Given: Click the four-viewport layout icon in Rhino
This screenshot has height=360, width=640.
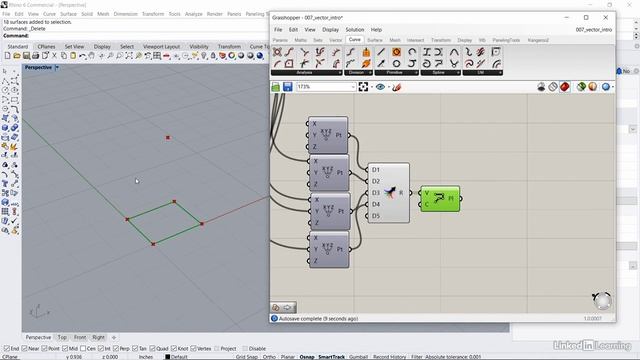Looking at the screenshot, I should coord(157,56).
